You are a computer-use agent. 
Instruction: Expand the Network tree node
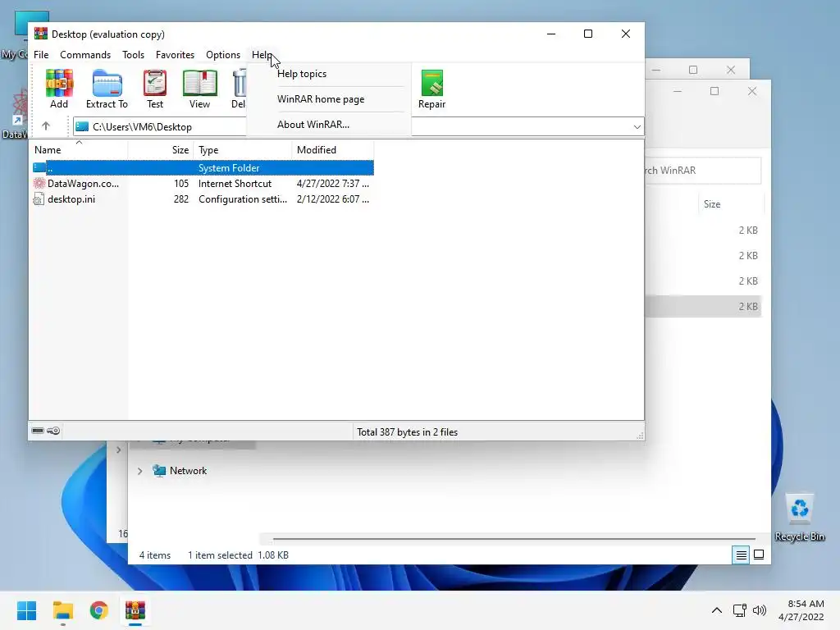(x=139, y=471)
